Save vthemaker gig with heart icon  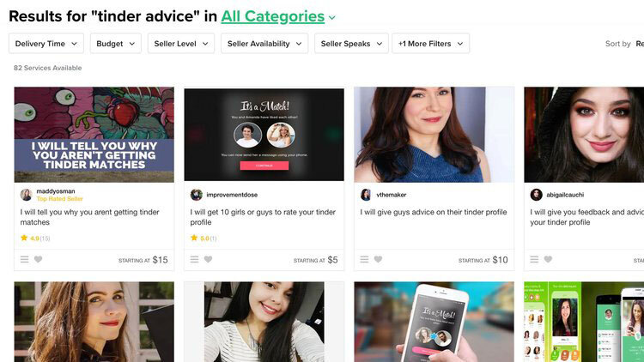click(379, 259)
